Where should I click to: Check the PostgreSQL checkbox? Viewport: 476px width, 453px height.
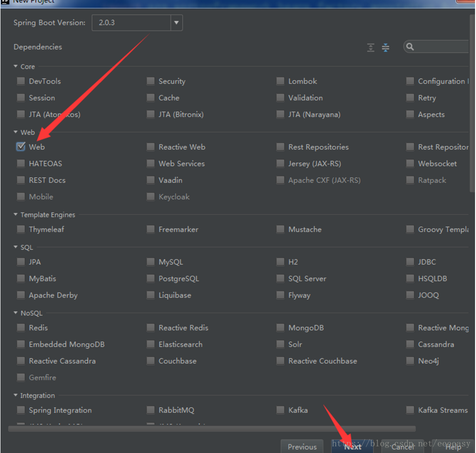(x=151, y=278)
